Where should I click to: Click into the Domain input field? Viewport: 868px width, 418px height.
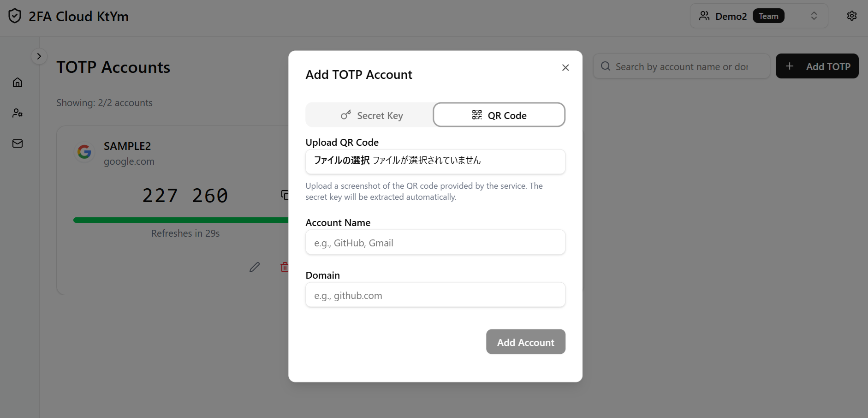click(435, 295)
